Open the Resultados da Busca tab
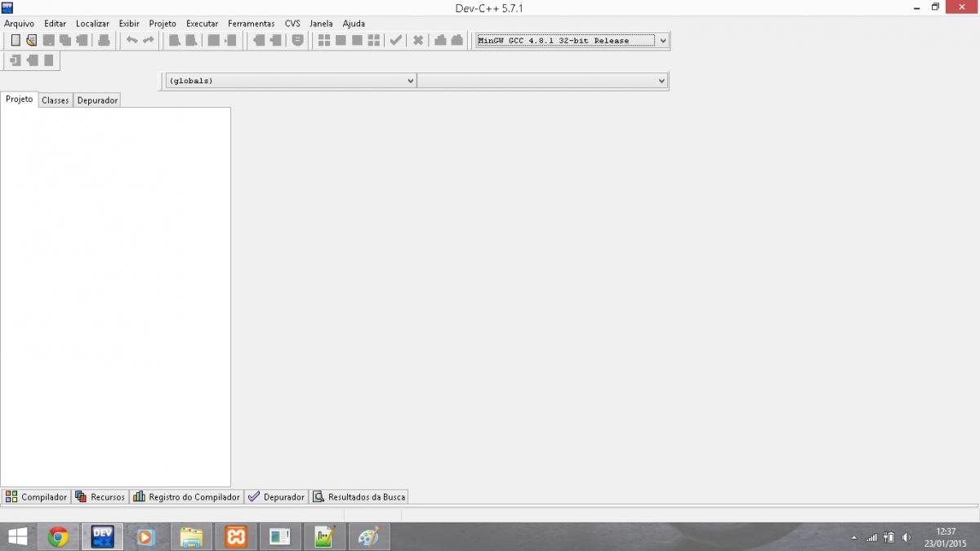980x551 pixels. click(x=359, y=496)
